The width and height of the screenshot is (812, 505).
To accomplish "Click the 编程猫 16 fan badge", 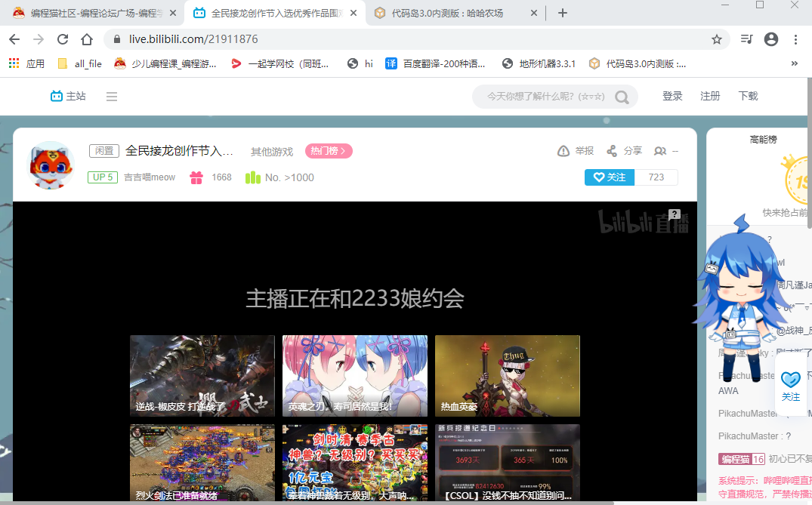I will pos(742,459).
